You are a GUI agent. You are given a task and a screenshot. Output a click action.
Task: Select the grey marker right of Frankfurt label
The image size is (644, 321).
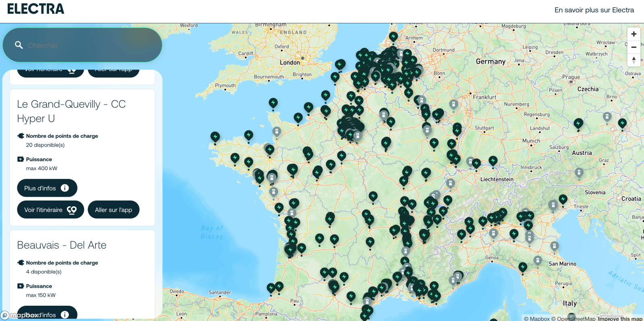click(454, 105)
